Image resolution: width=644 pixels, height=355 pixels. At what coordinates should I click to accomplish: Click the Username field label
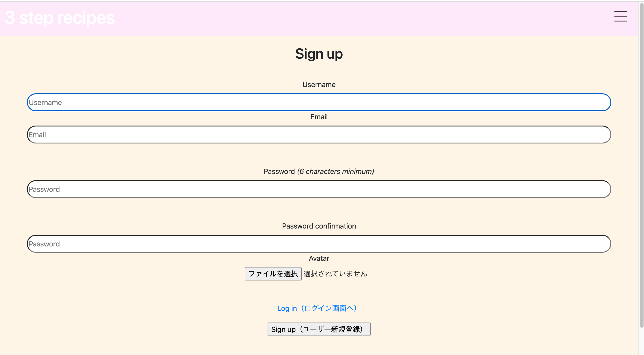click(x=319, y=84)
